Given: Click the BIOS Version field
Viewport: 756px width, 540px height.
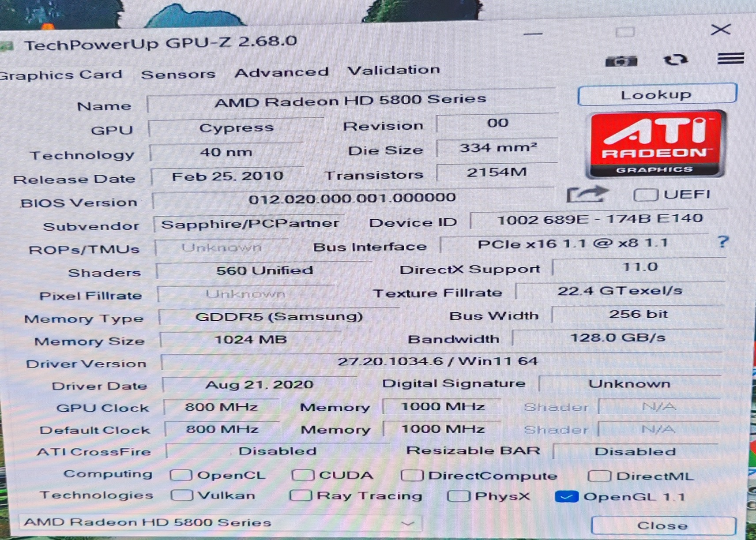Looking at the screenshot, I should point(353,198).
